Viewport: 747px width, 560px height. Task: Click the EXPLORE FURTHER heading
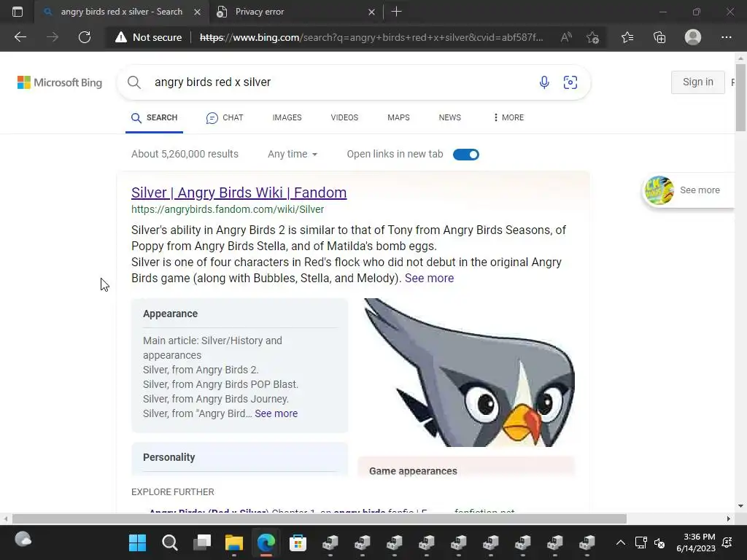coord(172,492)
